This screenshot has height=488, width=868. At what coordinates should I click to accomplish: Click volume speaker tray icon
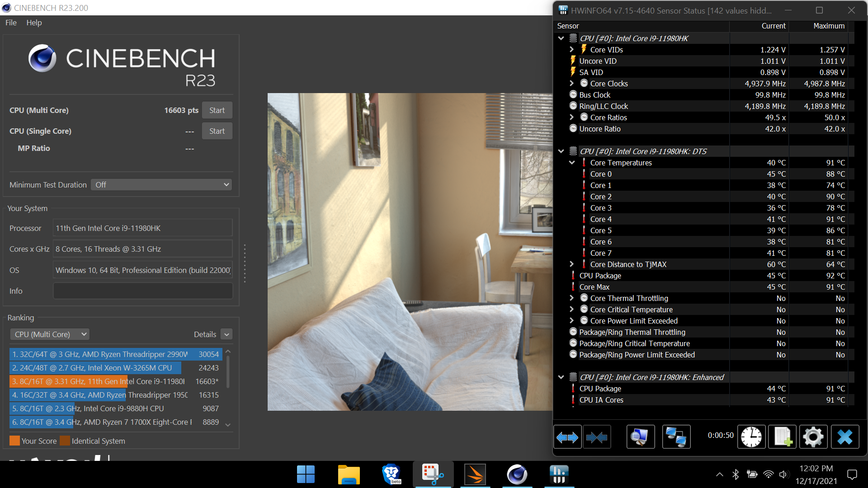[783, 474]
